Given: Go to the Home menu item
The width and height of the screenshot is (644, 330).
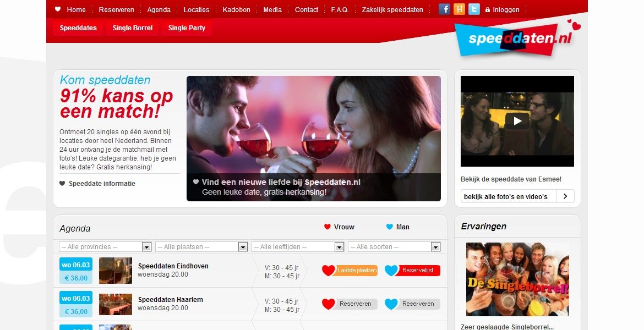Looking at the screenshot, I should click(77, 10).
